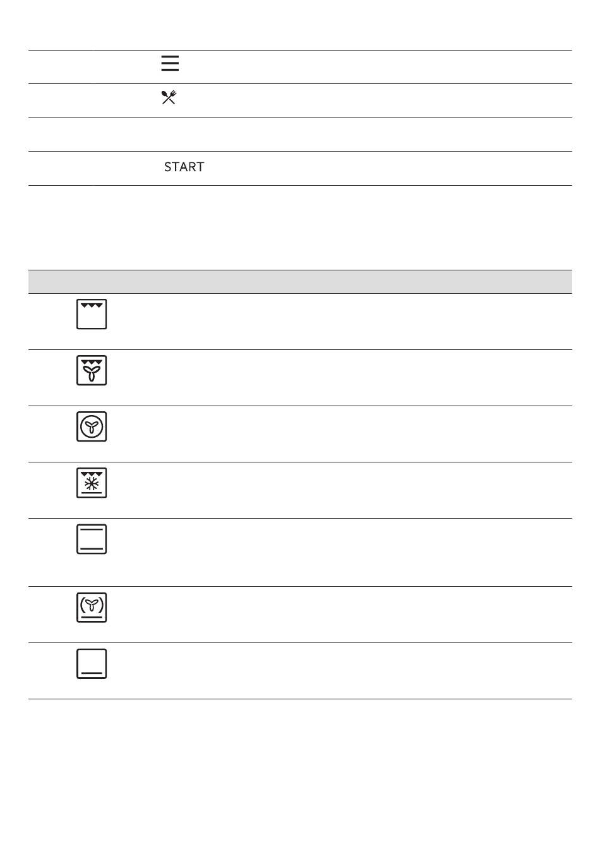
Task: Choose the bracketed fan with bottom line icon
Action: click(x=92, y=607)
